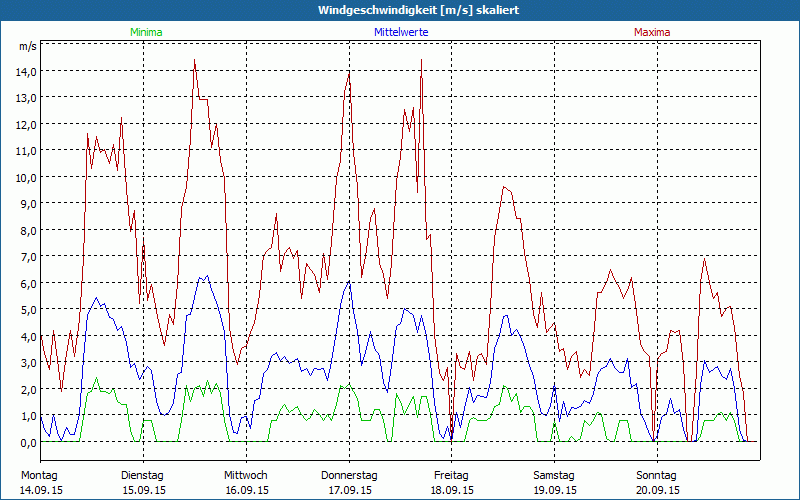800x500 pixels.
Task: Click the 3,0 y-axis value
Action: [30, 363]
